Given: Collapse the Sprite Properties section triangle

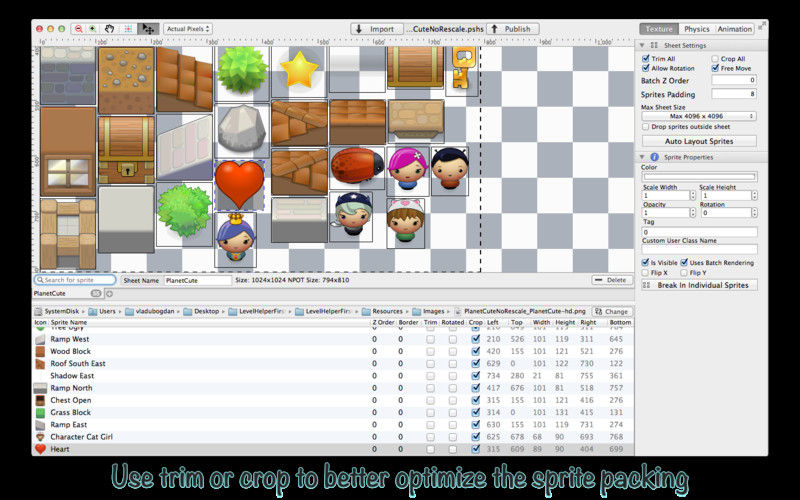Looking at the screenshot, I should click(x=642, y=157).
